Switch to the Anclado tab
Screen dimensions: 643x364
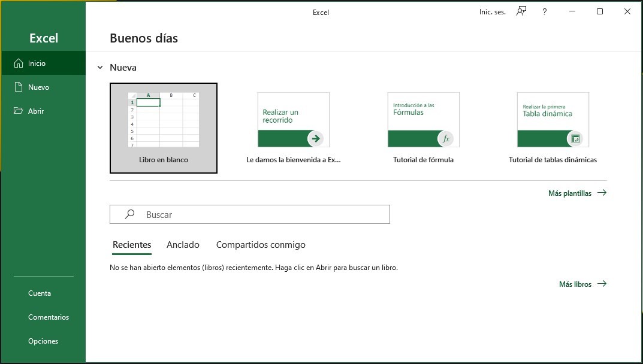click(183, 244)
